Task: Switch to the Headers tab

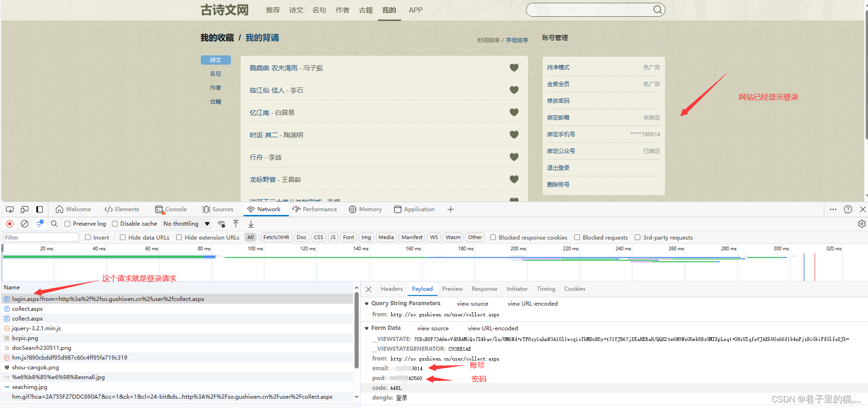Action: tap(392, 289)
